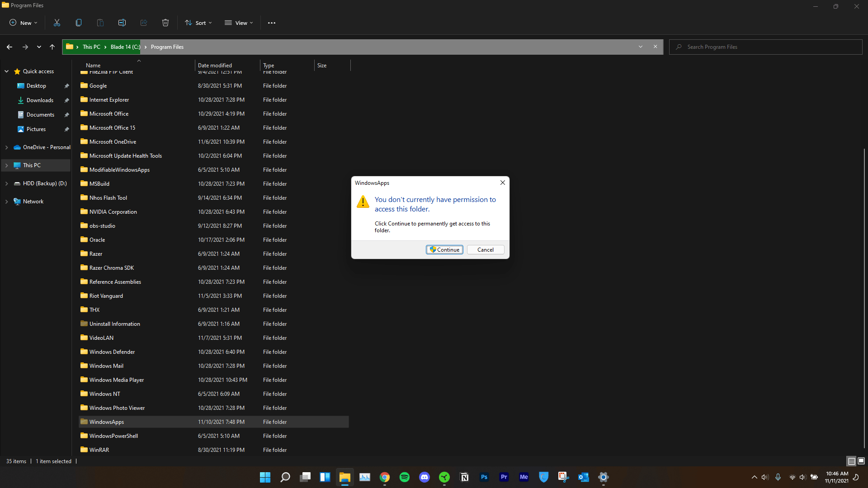This screenshot has width=868, height=488.
Task: Open Desktop in Quick access
Action: tap(36, 86)
